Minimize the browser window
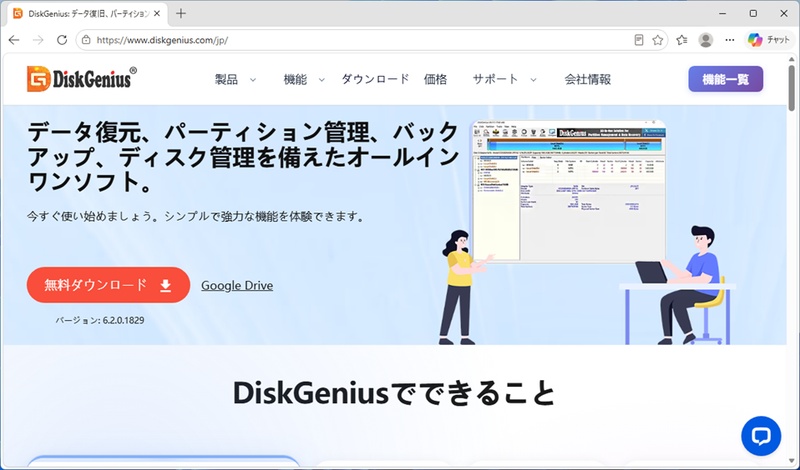Viewport: 800px width, 470px height. [722, 14]
